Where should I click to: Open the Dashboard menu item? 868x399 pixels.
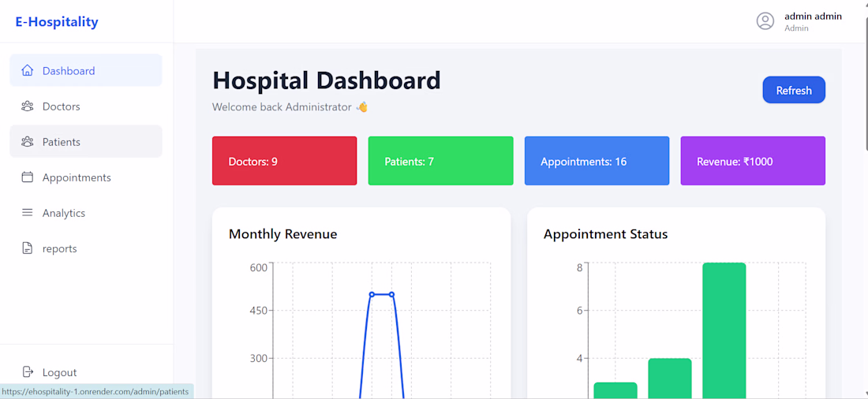(x=86, y=70)
